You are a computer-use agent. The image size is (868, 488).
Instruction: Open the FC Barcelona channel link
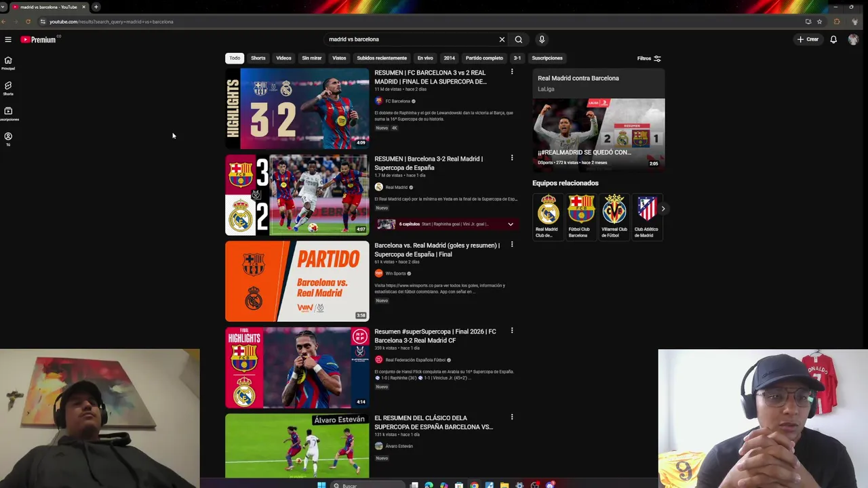click(397, 101)
